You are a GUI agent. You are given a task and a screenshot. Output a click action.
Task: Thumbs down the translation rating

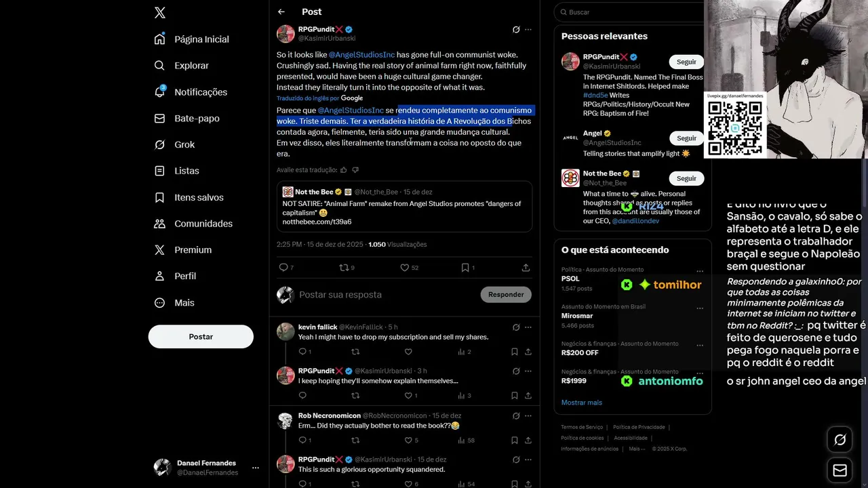[x=355, y=170]
